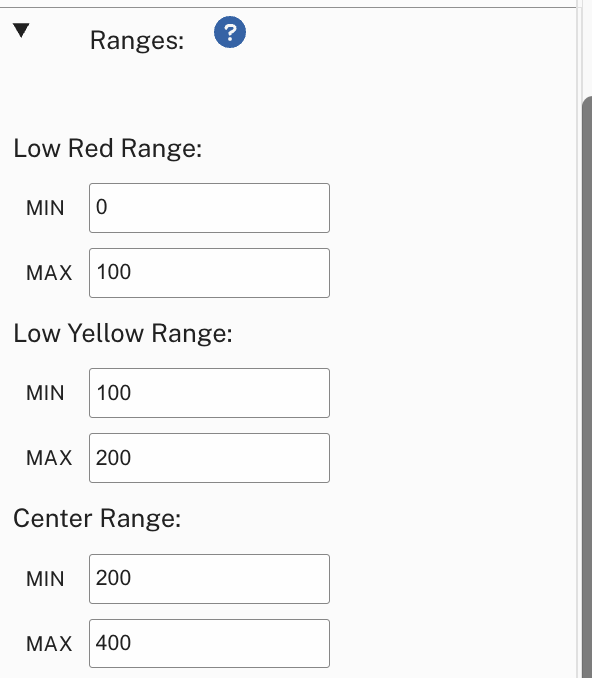Click the MAX label under Low Yellow Range

click(x=49, y=458)
